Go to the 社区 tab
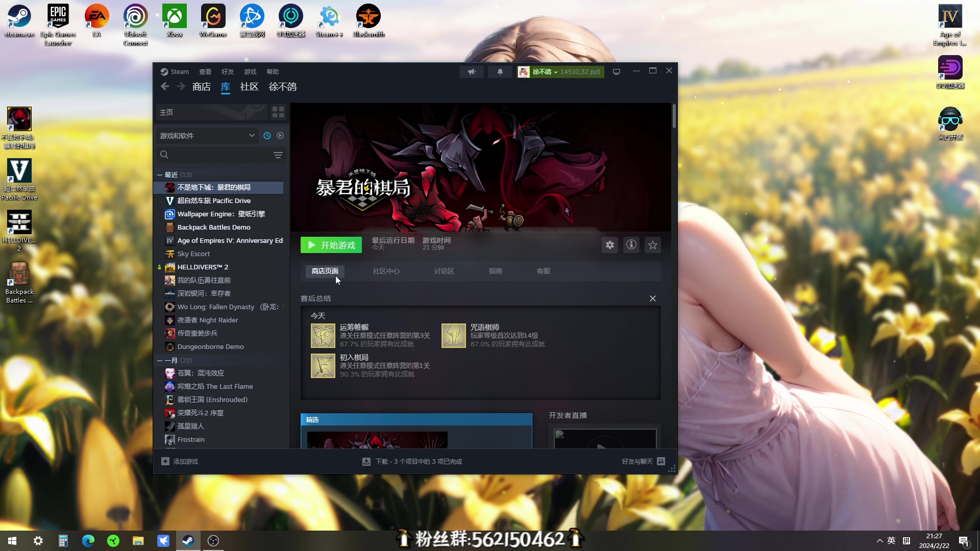Image resolution: width=980 pixels, height=551 pixels. [x=250, y=87]
